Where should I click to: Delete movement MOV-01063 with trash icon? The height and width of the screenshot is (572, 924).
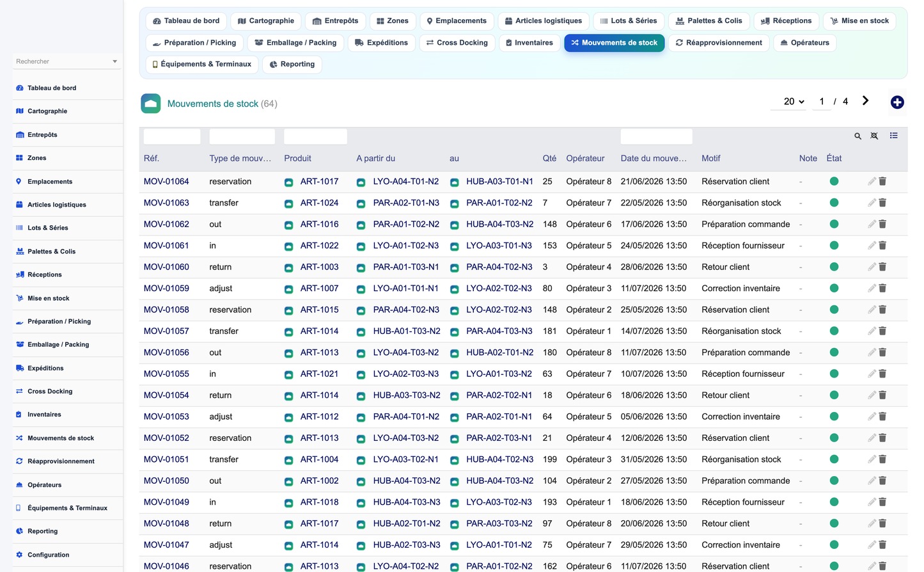pos(882,203)
